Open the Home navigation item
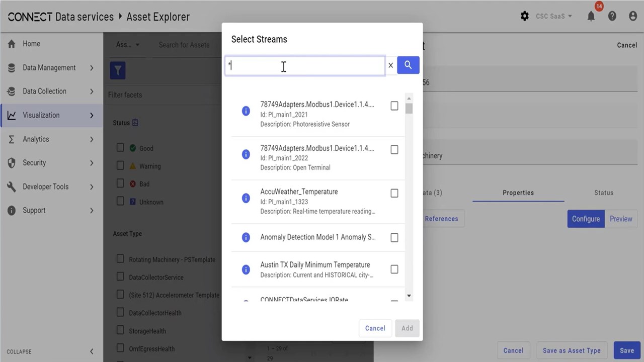The width and height of the screenshot is (644, 362). pos(31,44)
